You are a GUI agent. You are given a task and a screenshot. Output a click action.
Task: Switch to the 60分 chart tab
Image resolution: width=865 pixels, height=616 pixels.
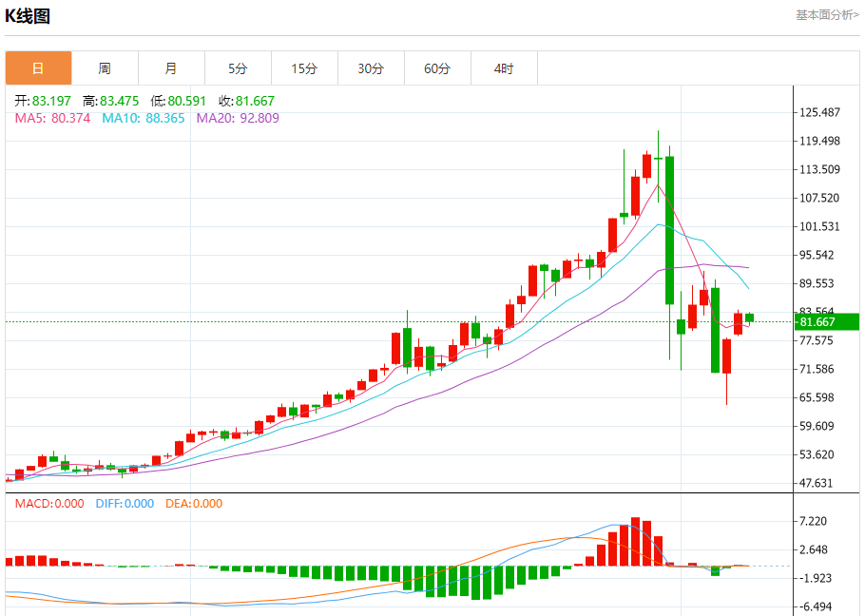(437, 68)
